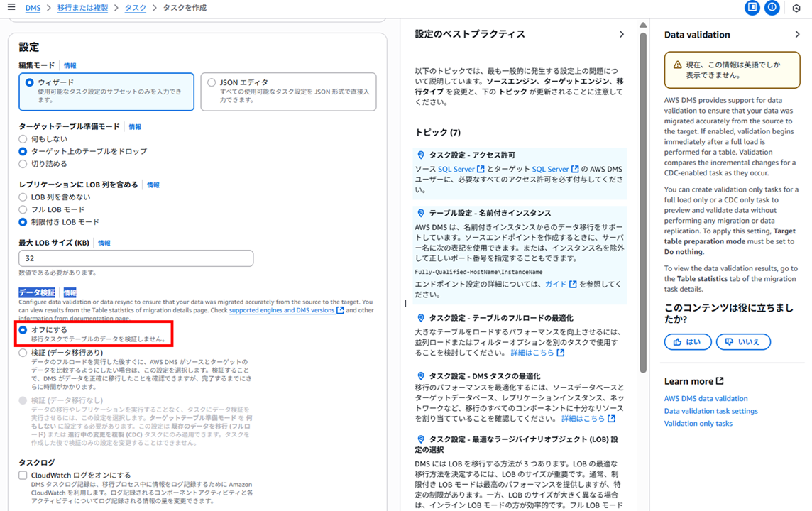The height and width of the screenshot is (511, 812).
Task: Click external link icon after target SQL Server link
Action: (x=575, y=170)
